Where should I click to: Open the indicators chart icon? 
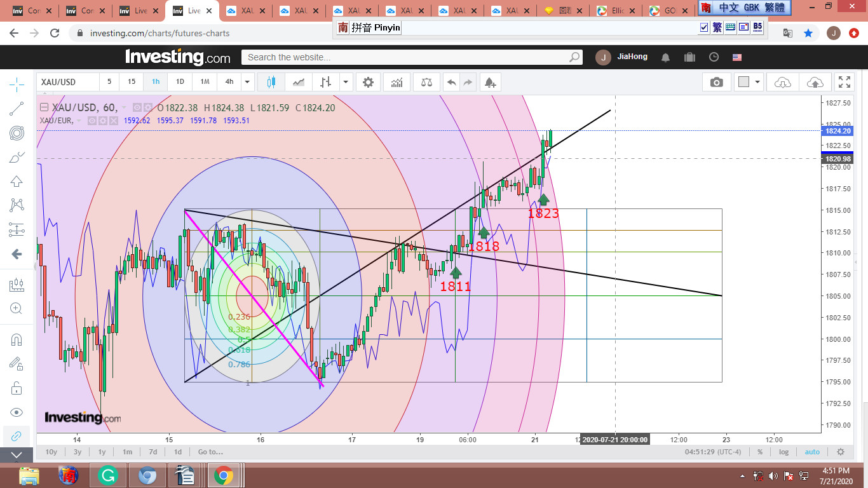click(x=397, y=82)
